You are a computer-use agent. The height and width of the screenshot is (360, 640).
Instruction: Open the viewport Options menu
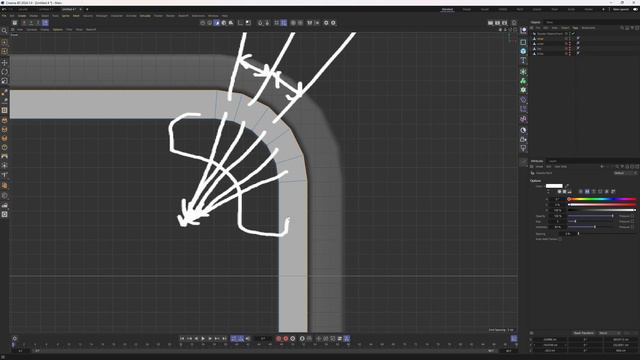58,29
